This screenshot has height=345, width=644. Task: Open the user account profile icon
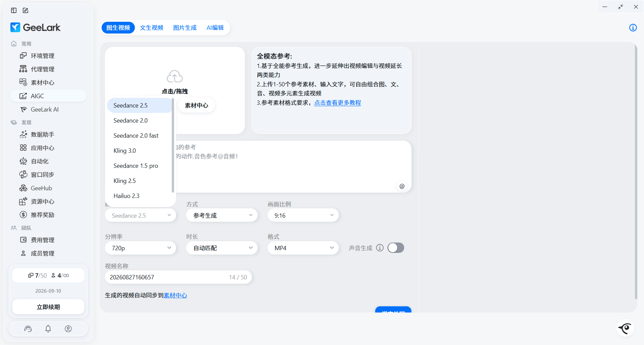tap(68, 329)
